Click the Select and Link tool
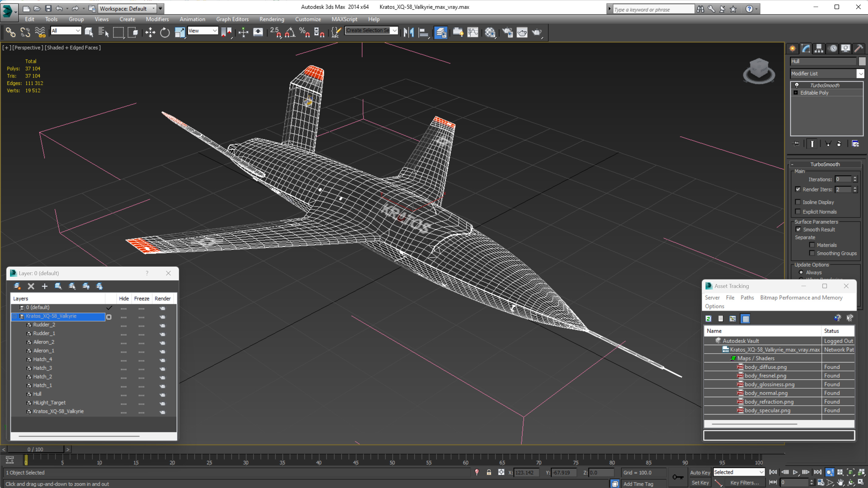Image resolution: width=868 pixels, height=488 pixels. pos(10,33)
